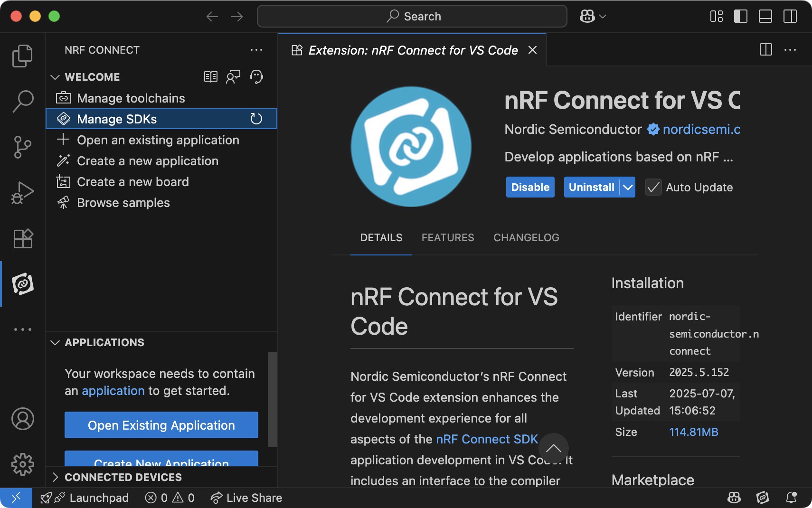Switch to the Features tab
This screenshot has height=508, width=812.
point(448,237)
